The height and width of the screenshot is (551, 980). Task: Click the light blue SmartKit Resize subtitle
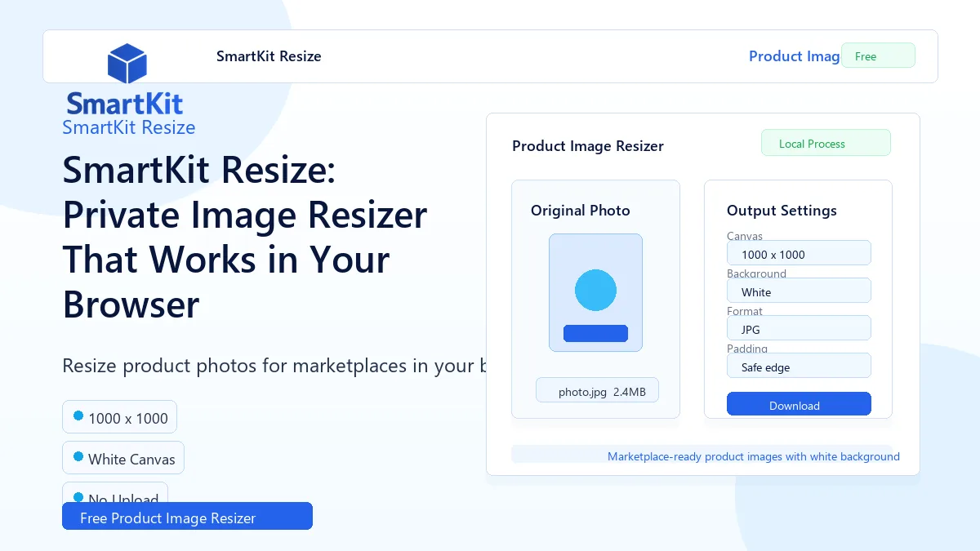[x=129, y=127]
